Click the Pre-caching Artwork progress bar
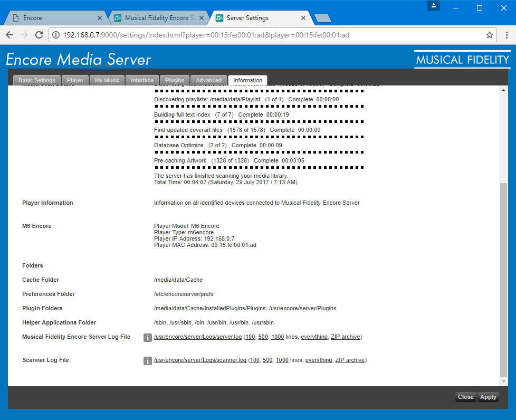 point(259,168)
